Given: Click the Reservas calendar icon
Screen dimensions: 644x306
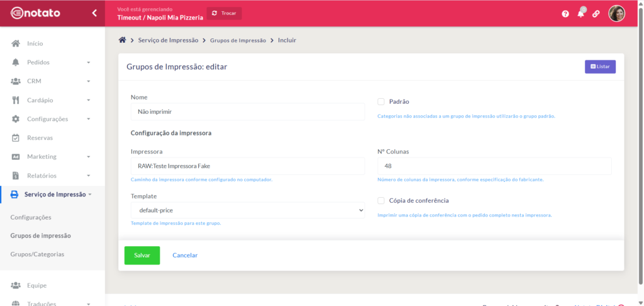Looking at the screenshot, I should click(16, 138).
